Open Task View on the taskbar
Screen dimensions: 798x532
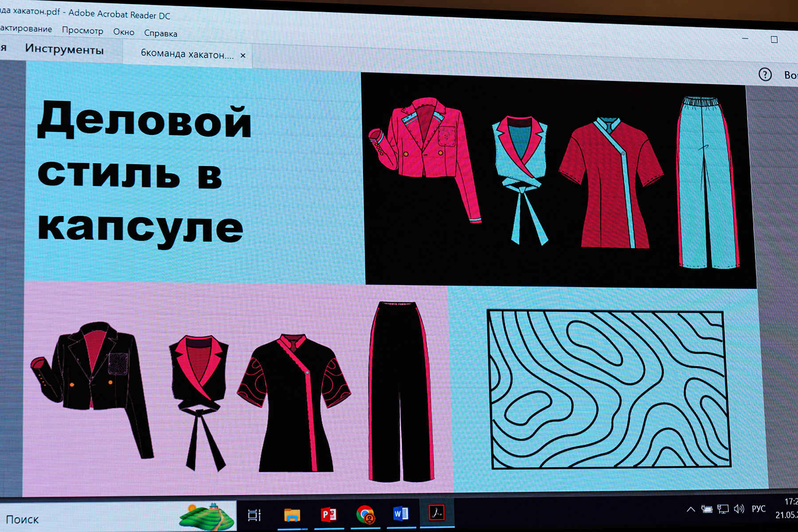coord(254,515)
